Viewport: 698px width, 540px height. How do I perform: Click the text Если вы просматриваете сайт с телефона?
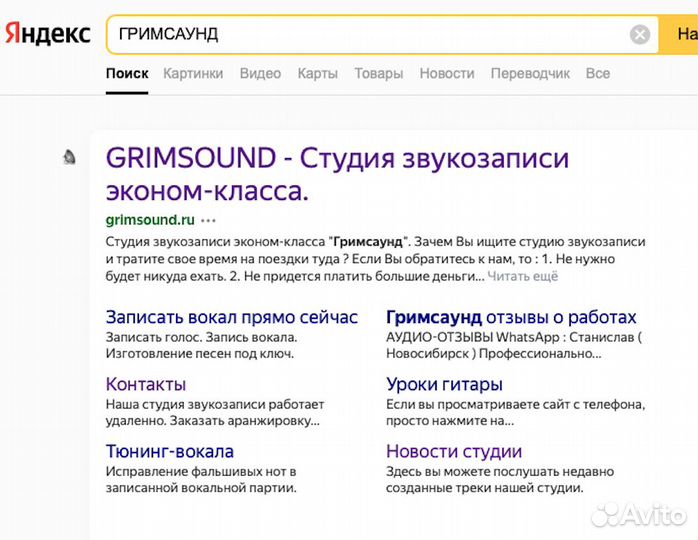tap(515, 404)
